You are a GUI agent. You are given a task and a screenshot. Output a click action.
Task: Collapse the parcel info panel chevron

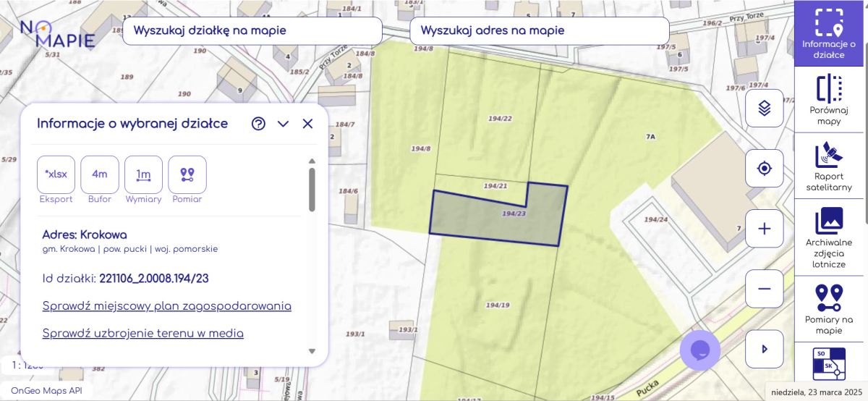(283, 124)
